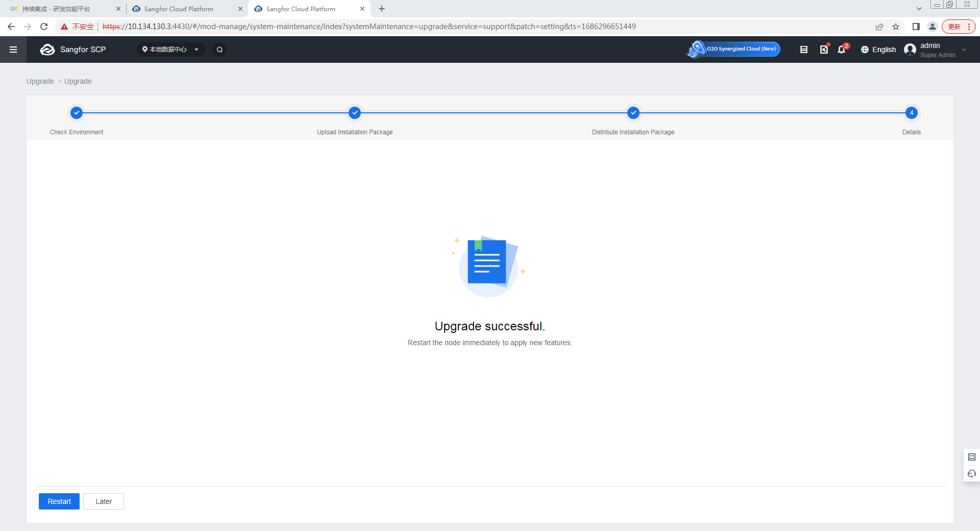Close the first browser tab (持续集成)
The image size is (980, 531).
[118, 9]
